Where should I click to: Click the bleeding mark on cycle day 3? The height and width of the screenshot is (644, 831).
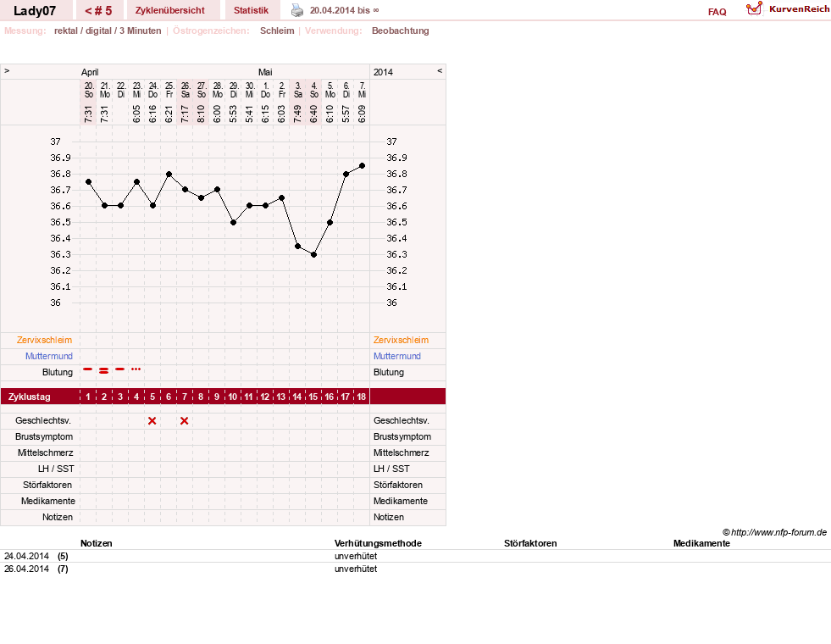point(120,369)
